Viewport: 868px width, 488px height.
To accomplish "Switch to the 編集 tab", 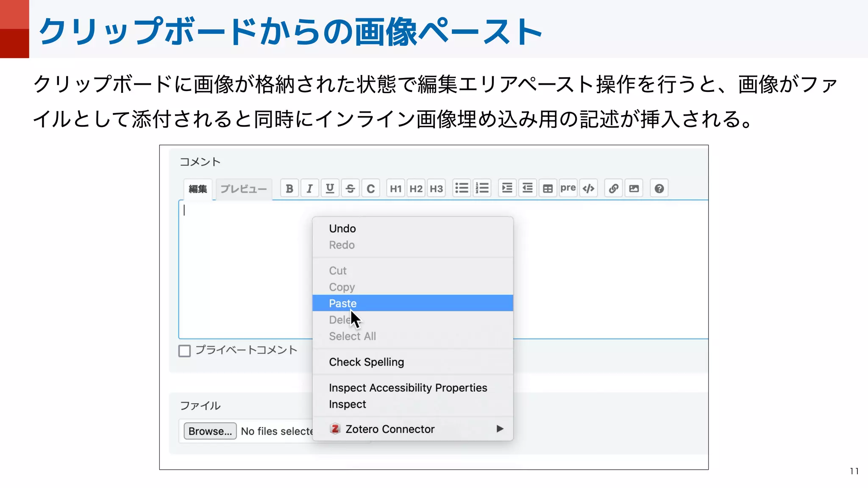I will pos(198,189).
